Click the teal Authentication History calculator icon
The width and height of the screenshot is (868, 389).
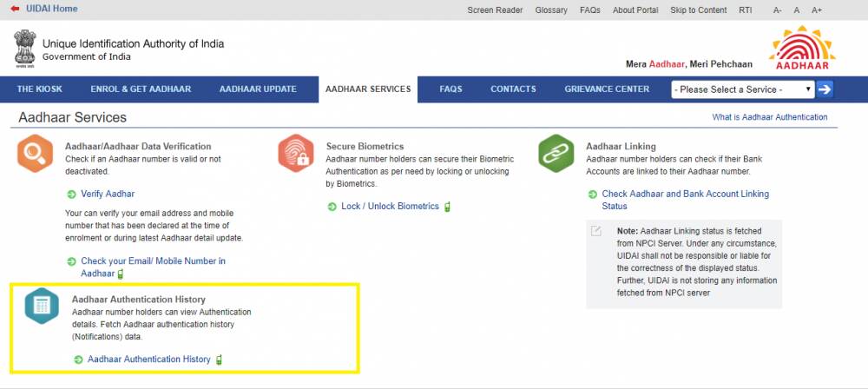tap(42, 306)
